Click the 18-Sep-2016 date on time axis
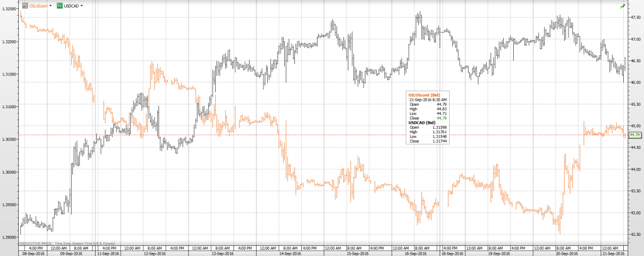 coord(452,253)
